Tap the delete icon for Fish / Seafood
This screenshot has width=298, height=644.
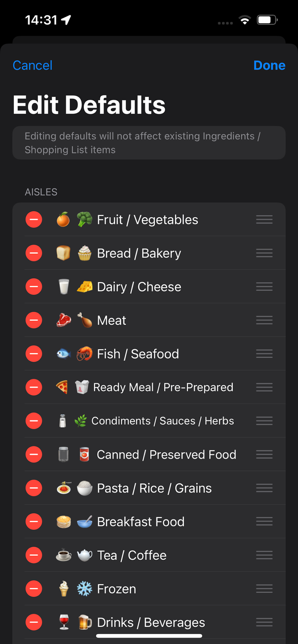tap(34, 353)
